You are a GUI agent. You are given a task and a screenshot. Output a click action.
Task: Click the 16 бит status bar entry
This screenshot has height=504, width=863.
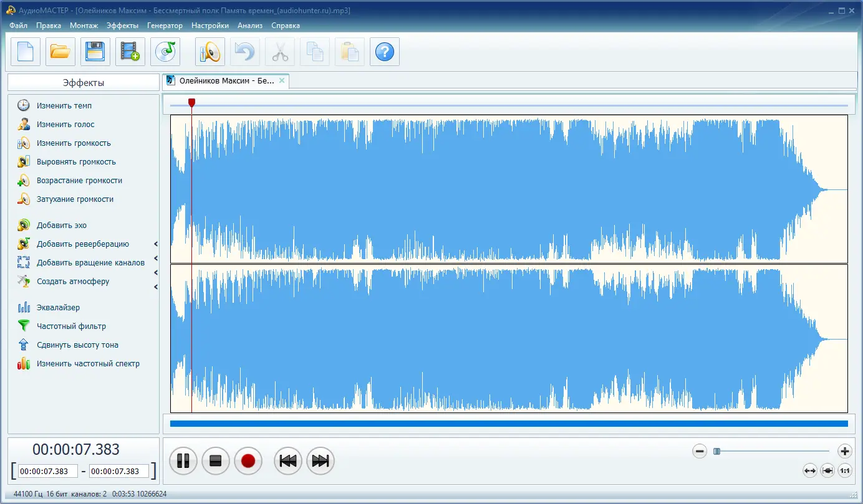coord(56,494)
